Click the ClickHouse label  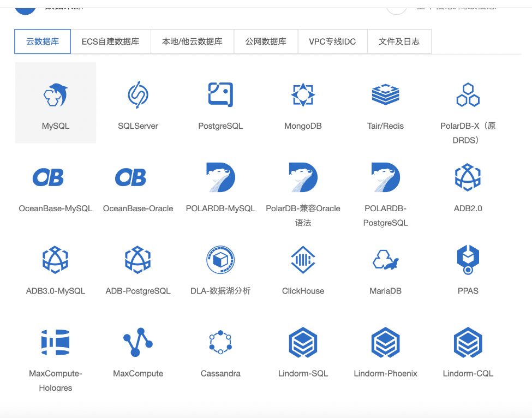coord(303,291)
